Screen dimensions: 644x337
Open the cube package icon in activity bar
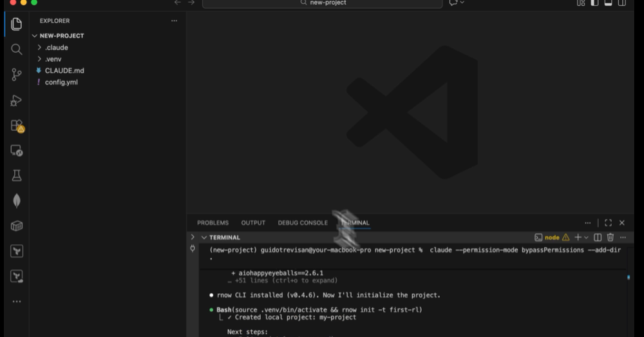click(x=17, y=226)
